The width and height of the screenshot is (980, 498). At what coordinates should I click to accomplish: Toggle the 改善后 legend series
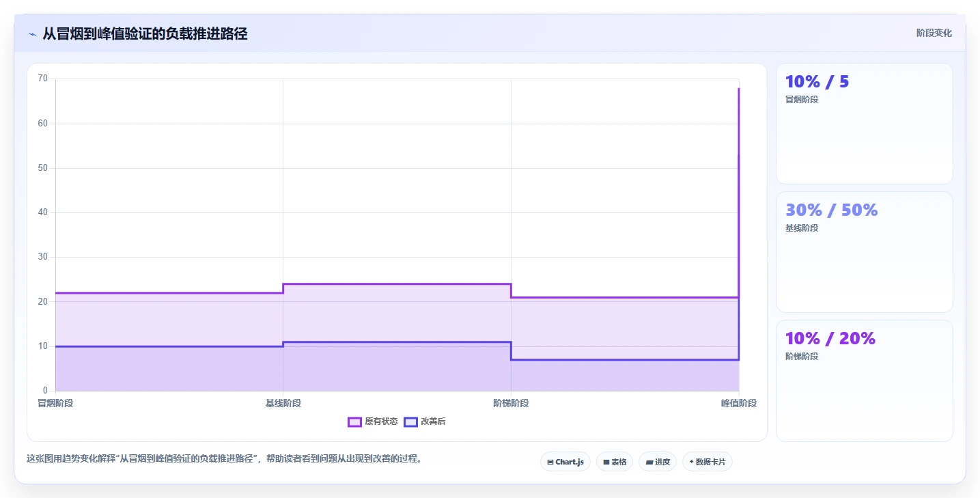tap(425, 421)
